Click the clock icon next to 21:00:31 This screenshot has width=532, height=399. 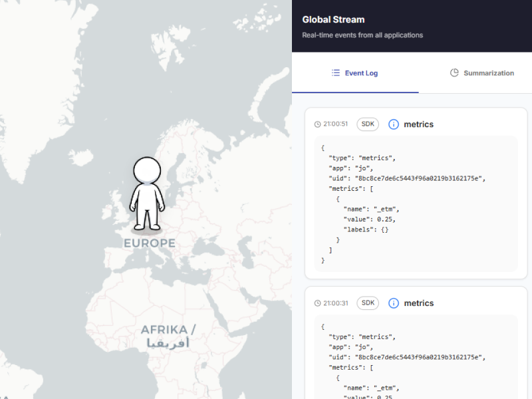tap(318, 303)
